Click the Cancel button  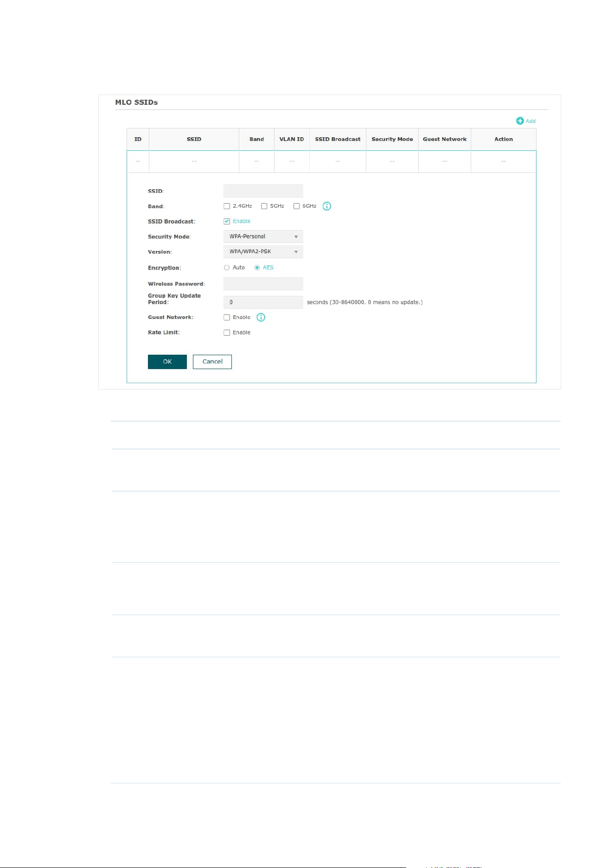212,362
